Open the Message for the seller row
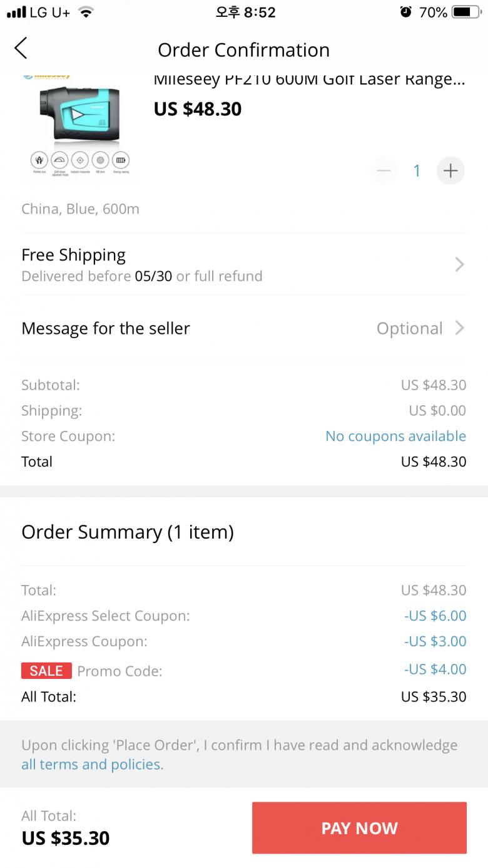 coord(106,328)
